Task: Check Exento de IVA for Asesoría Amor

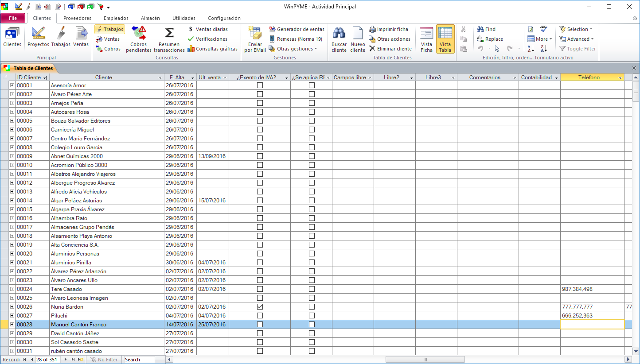Action: tap(260, 85)
